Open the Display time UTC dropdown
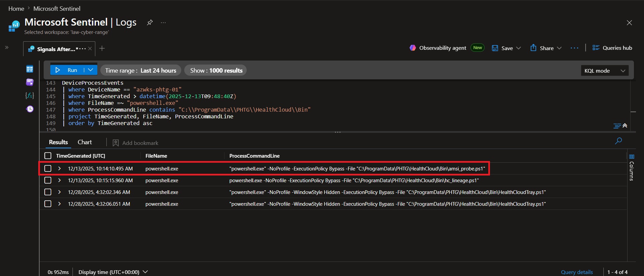Viewport: 644px width, 276px height. tap(113, 272)
